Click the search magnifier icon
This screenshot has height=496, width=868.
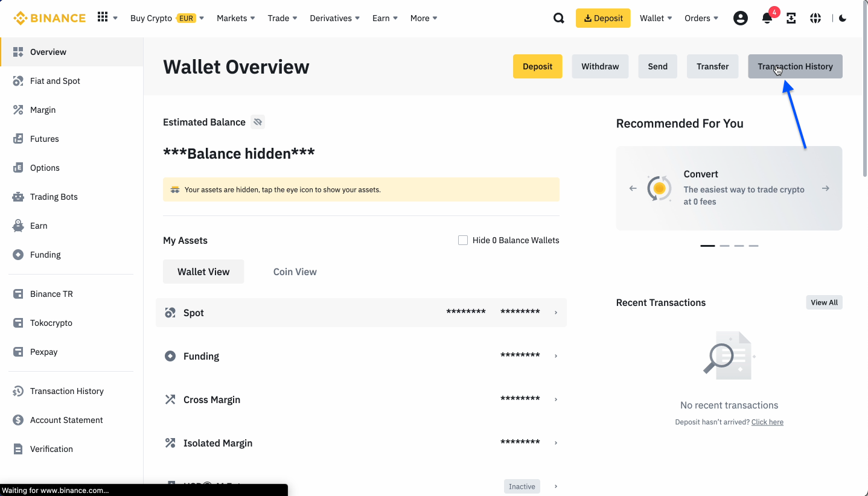pos(559,18)
